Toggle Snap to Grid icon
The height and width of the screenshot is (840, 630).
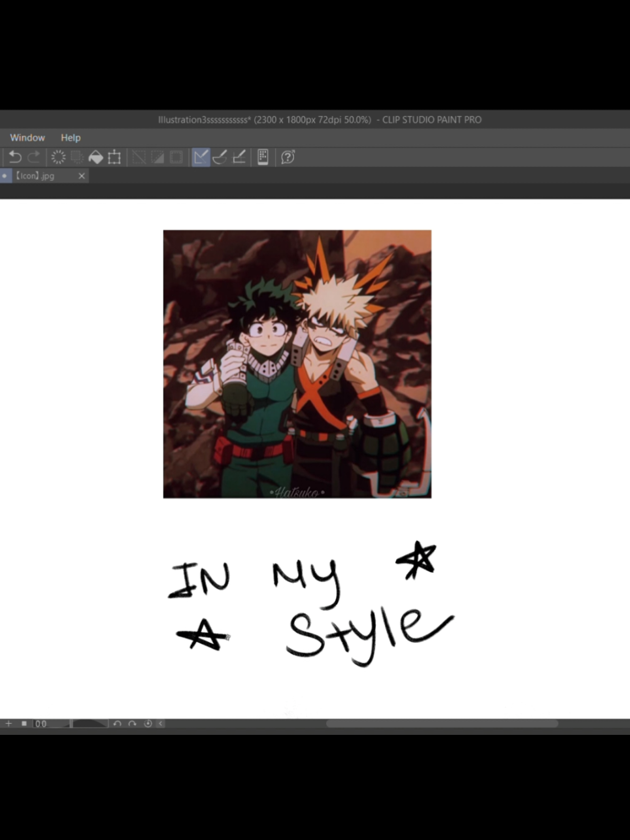239,157
